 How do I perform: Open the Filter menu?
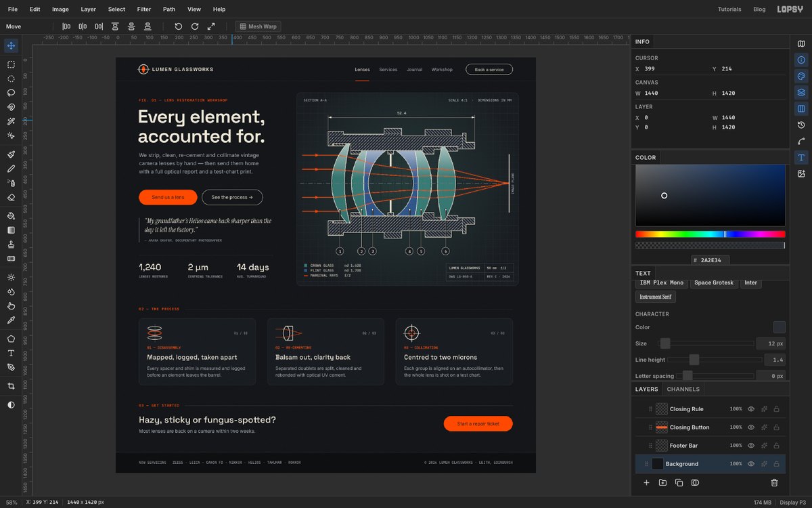click(x=144, y=9)
